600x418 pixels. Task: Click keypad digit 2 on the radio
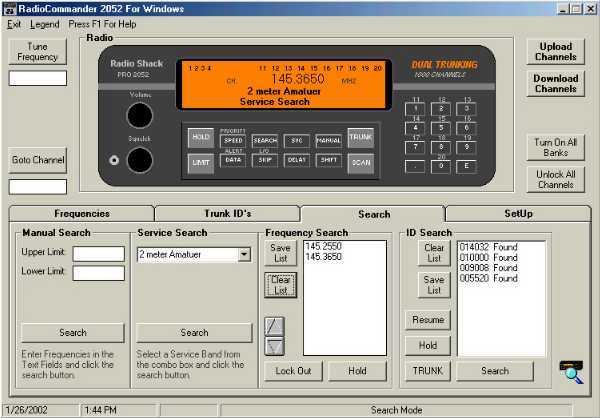pyautogui.click(x=441, y=109)
